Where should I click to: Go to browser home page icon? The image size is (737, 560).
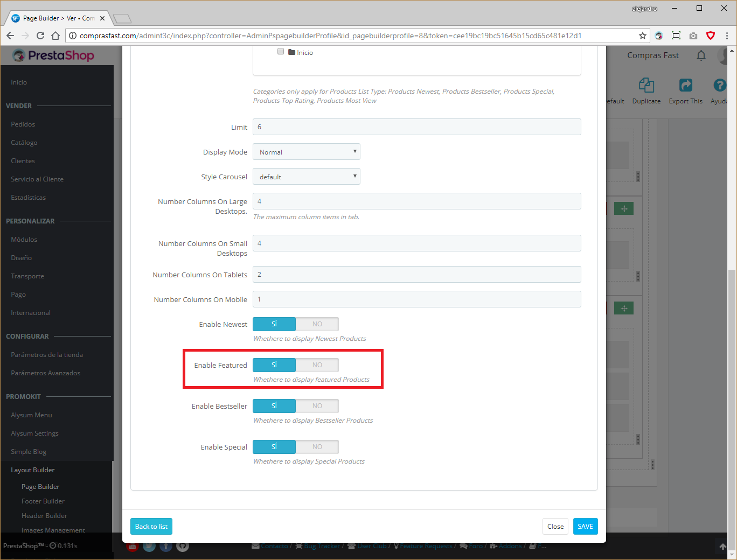coord(55,36)
